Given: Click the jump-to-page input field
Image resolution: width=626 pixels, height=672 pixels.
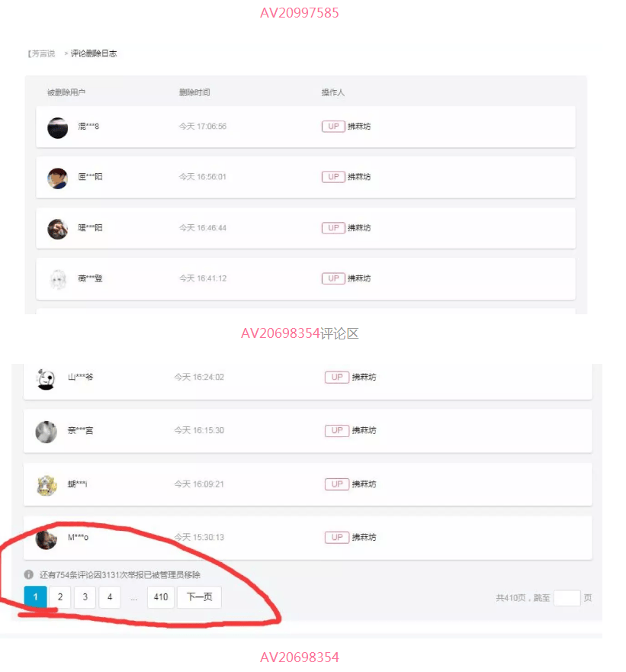Looking at the screenshot, I should click(567, 598).
